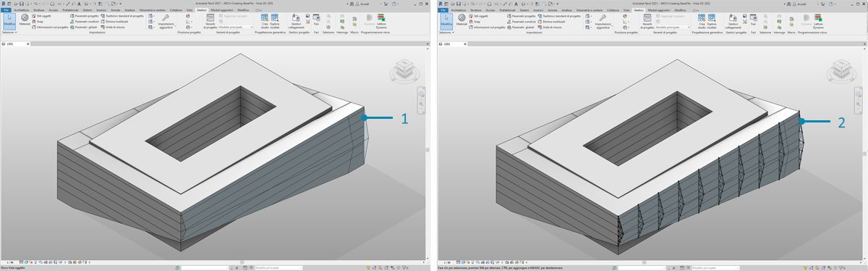Screen dimensions: 868x271
Task: Open Varianti di progetto in right window
Action: click(647, 22)
